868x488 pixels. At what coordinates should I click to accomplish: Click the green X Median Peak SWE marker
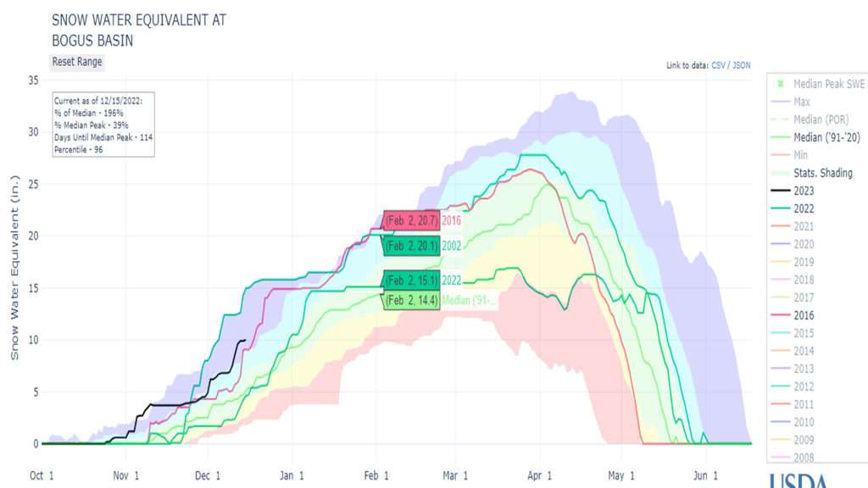coord(781,85)
